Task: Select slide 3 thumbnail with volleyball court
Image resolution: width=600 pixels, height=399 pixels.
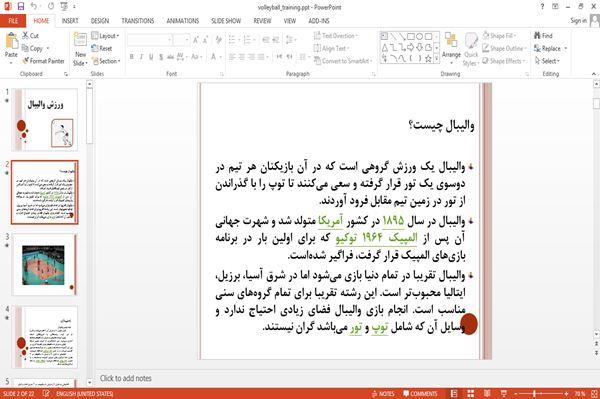Action: 45,265
